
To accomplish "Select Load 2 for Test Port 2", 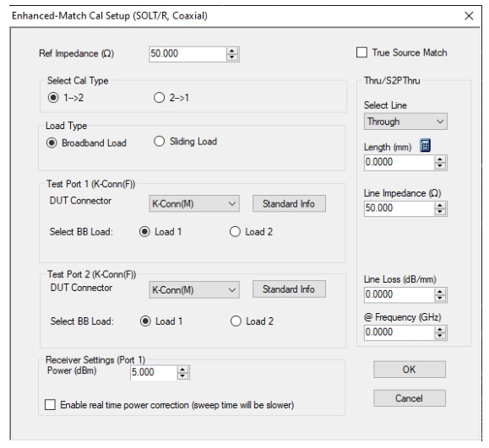I will [x=236, y=321].
